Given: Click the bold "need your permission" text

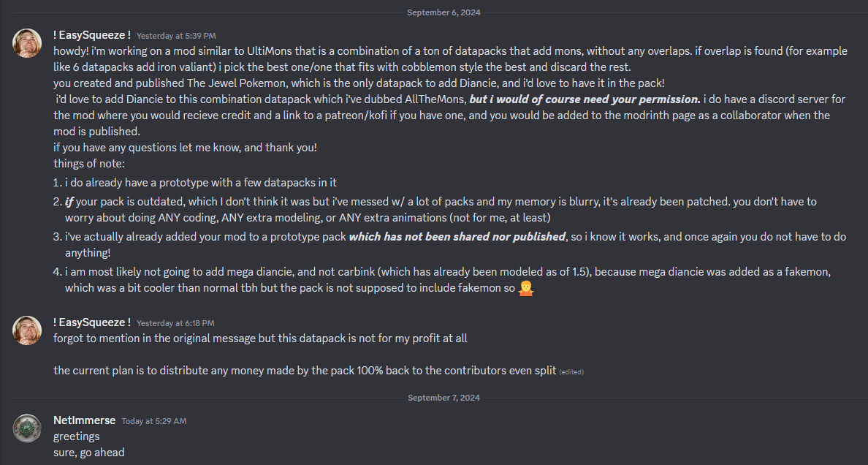Looking at the screenshot, I should (x=585, y=99).
